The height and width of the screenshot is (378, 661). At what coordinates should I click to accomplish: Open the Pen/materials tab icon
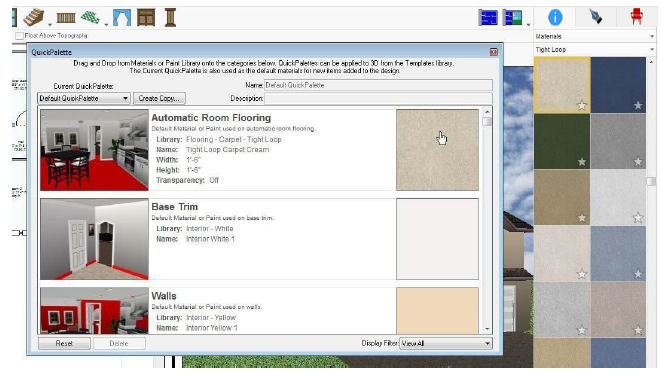(x=595, y=17)
